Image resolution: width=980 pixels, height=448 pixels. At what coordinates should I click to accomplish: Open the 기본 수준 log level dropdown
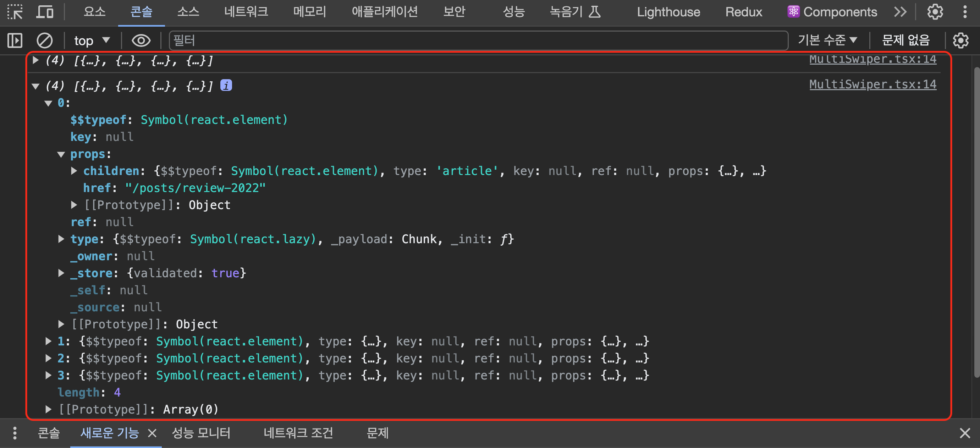(x=827, y=40)
